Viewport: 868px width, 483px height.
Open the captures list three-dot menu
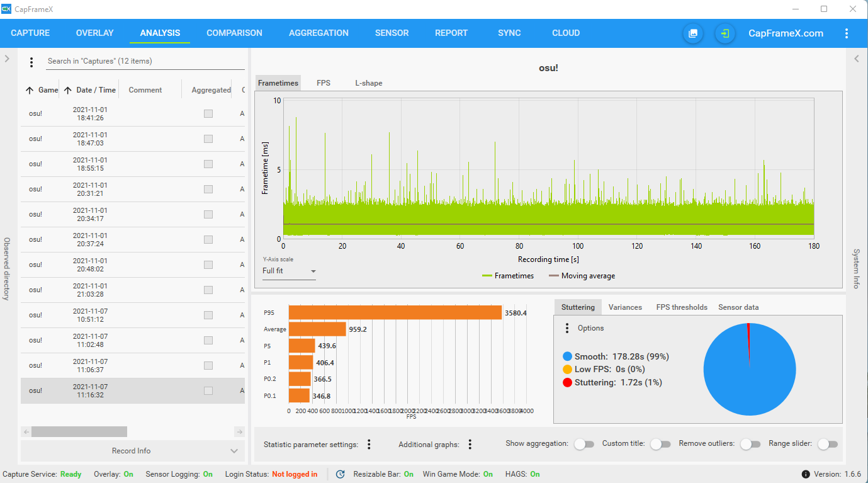pos(31,62)
